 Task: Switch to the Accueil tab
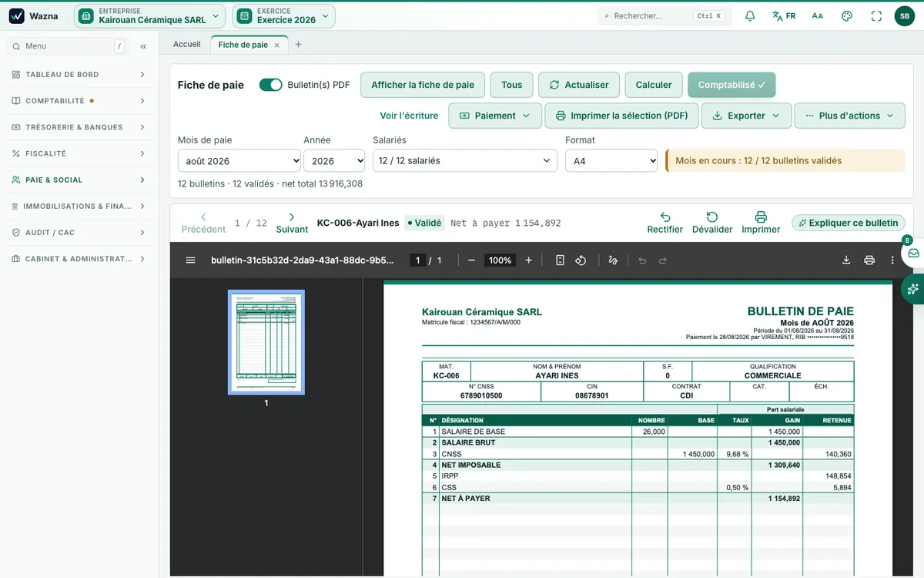pos(187,45)
